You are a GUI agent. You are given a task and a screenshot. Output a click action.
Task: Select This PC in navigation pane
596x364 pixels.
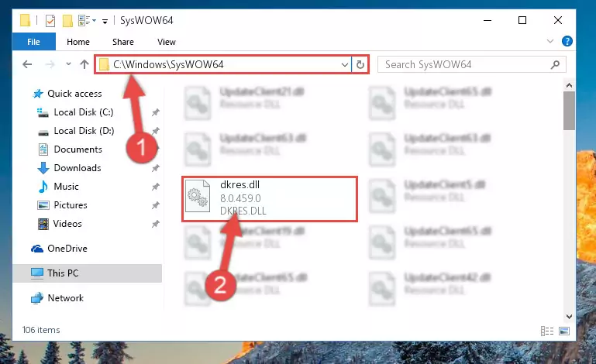pyautogui.click(x=88, y=273)
